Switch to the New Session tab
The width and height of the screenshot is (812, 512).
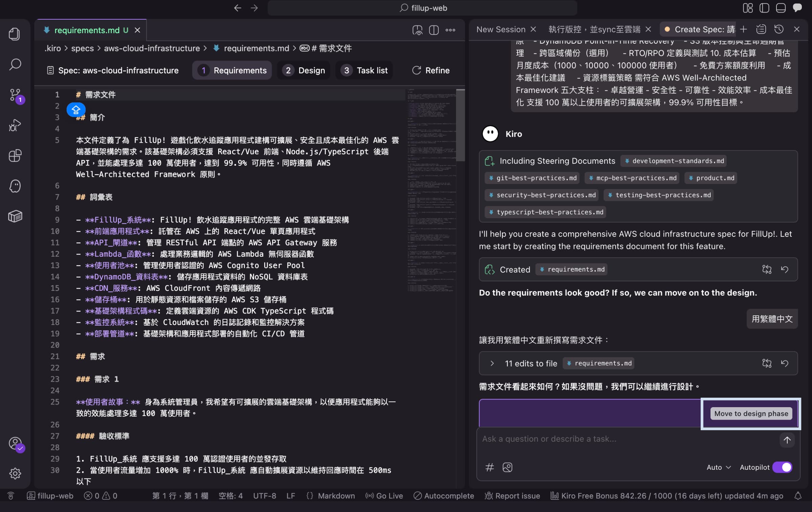(x=501, y=29)
